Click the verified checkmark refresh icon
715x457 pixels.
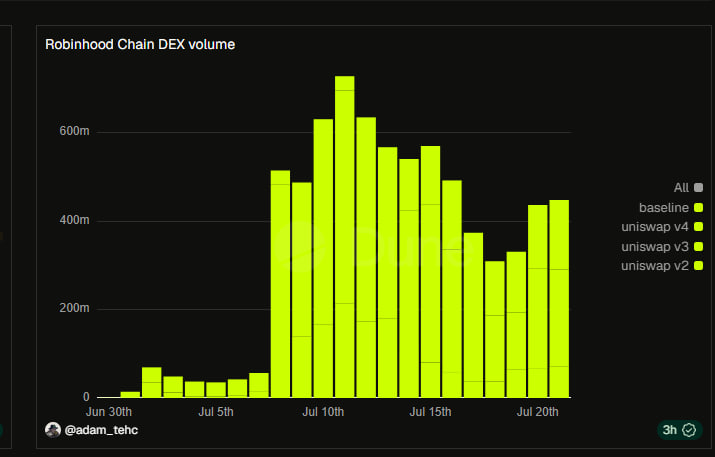click(689, 430)
